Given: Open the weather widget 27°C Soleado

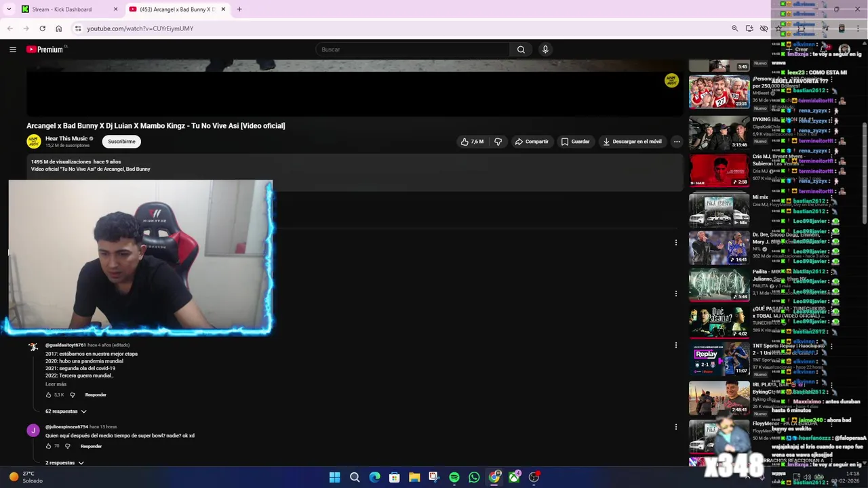Looking at the screenshot, I should 26,477.
